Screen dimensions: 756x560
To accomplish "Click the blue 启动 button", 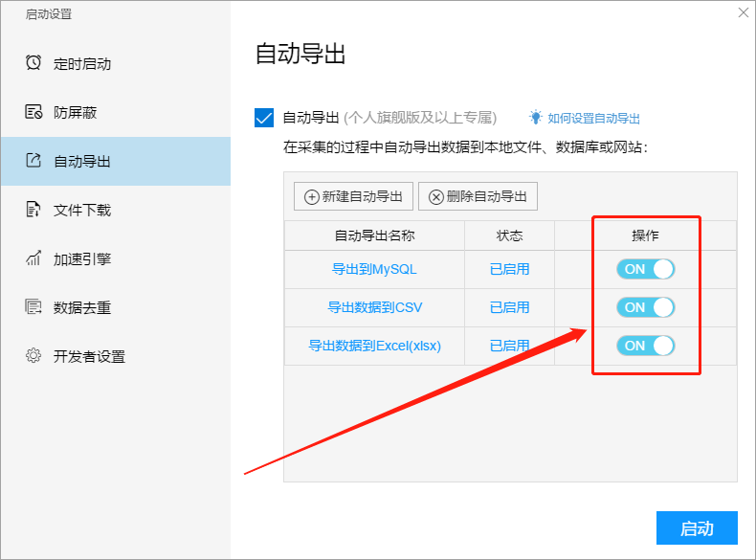I will [697, 528].
